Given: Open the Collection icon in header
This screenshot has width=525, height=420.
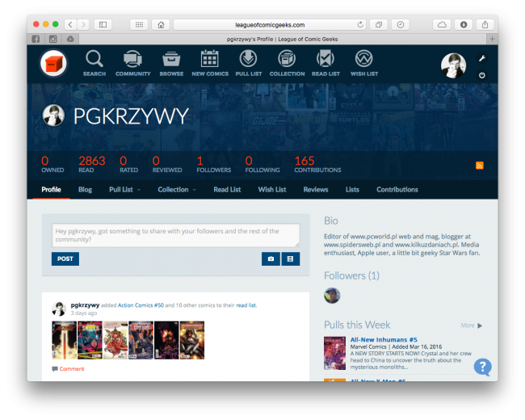Looking at the screenshot, I should [x=287, y=63].
